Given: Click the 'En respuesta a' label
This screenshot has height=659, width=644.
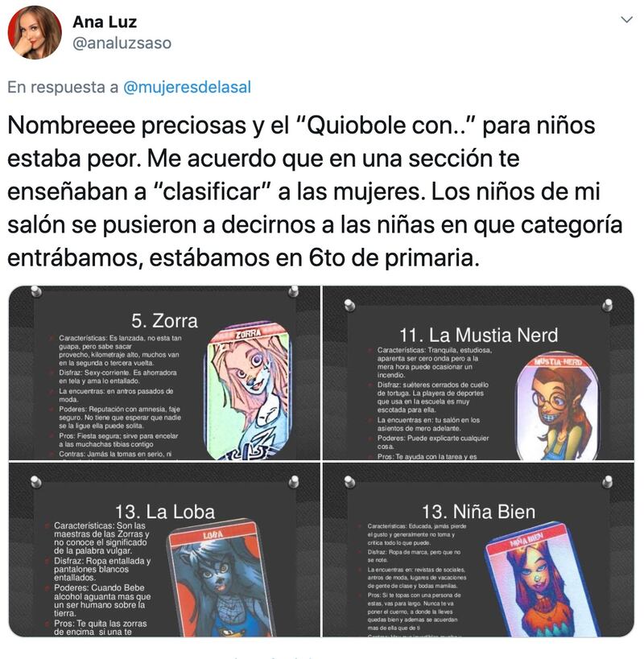Looking at the screenshot, I should (x=63, y=87).
